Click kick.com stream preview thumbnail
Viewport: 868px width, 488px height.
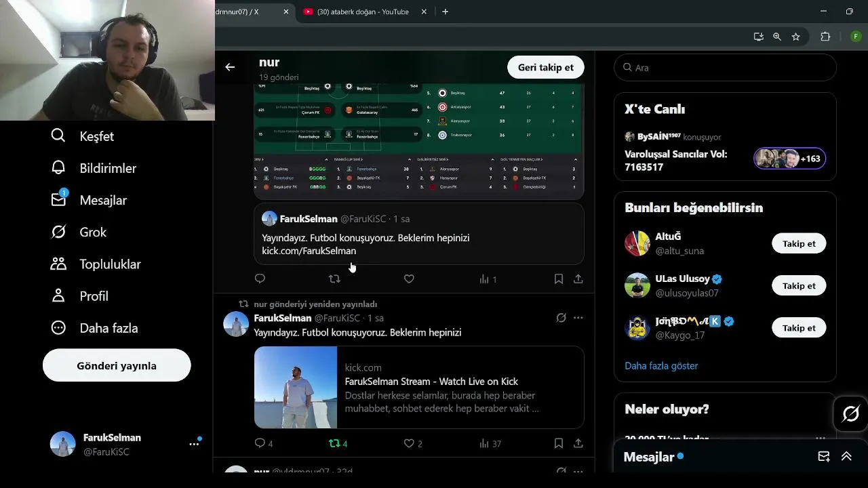(296, 388)
